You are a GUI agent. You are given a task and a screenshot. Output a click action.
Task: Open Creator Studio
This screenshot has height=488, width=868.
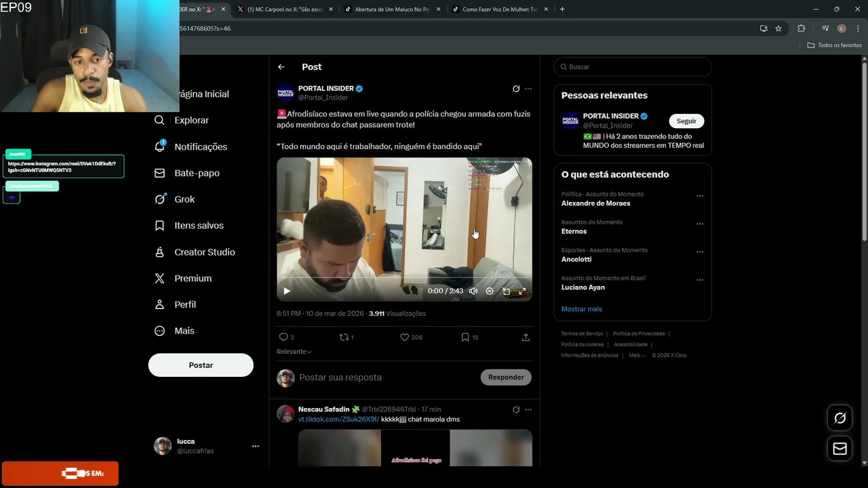click(x=195, y=252)
